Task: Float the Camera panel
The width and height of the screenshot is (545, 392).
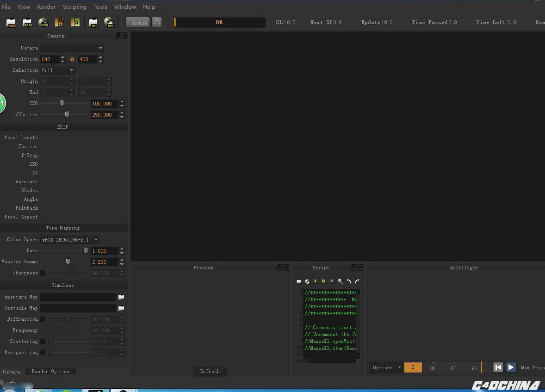Action: click(118, 36)
